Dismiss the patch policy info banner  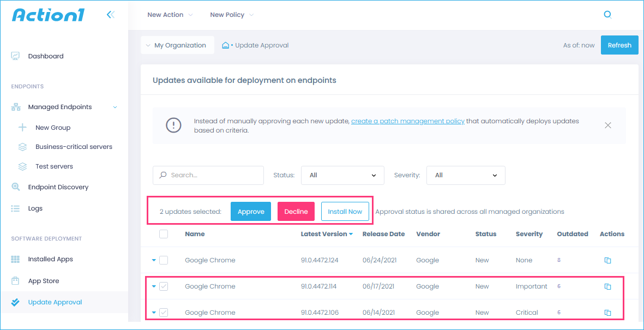tap(607, 125)
